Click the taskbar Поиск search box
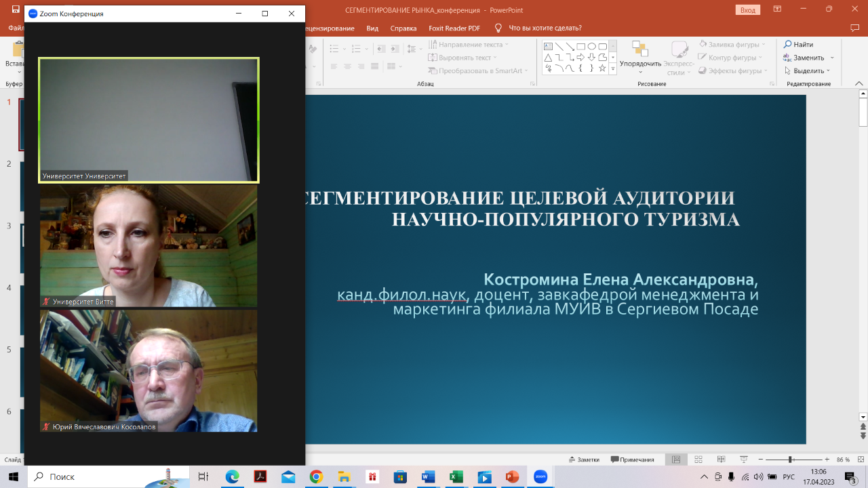Screen dimensions: 868x488 [108, 477]
